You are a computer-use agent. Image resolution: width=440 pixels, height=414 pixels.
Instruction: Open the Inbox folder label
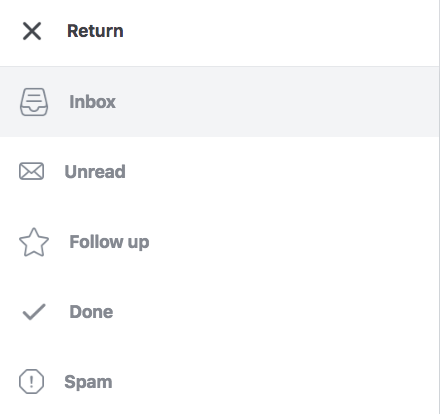92,102
